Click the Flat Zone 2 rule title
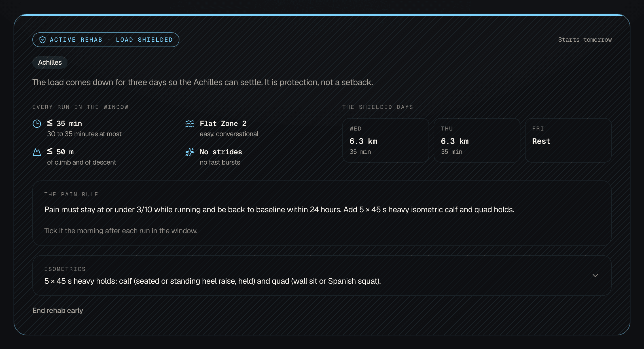 tap(223, 123)
